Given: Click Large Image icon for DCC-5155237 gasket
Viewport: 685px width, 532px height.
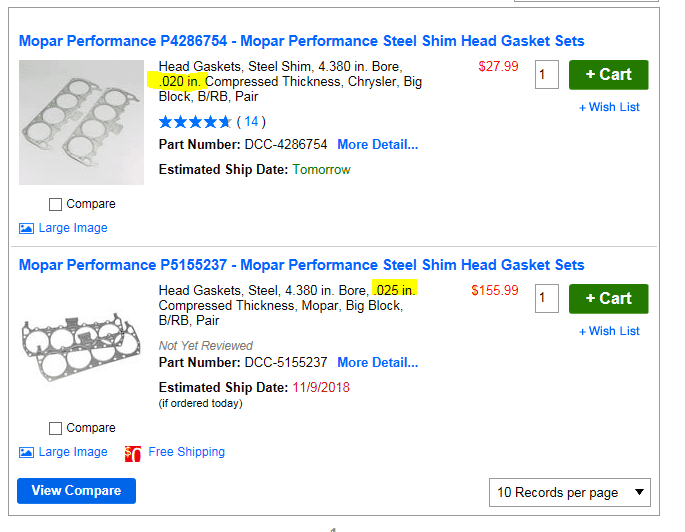Looking at the screenshot, I should tap(27, 452).
